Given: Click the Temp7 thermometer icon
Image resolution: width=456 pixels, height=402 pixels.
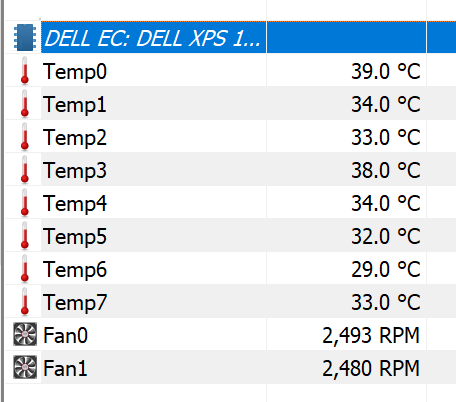Looking at the screenshot, I should (24, 301).
